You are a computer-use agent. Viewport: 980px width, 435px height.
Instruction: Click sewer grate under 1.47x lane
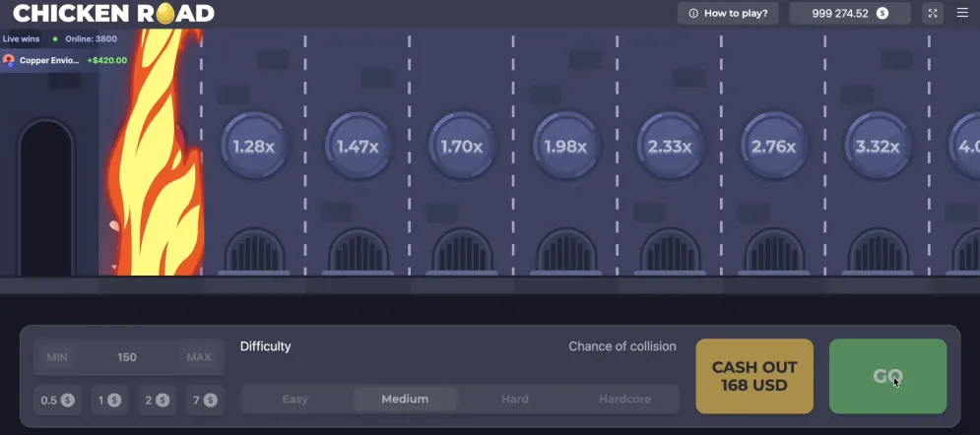pos(359,252)
